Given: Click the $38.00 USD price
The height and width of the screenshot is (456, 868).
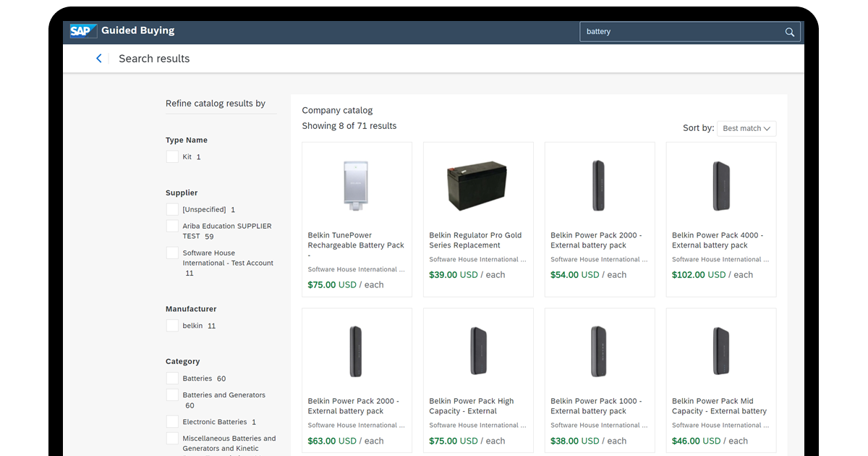Looking at the screenshot, I should (x=575, y=441).
